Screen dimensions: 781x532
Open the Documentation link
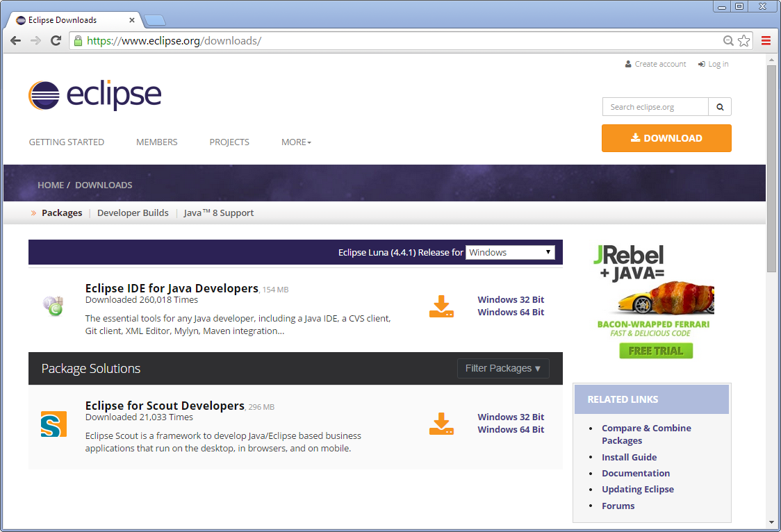(x=636, y=473)
